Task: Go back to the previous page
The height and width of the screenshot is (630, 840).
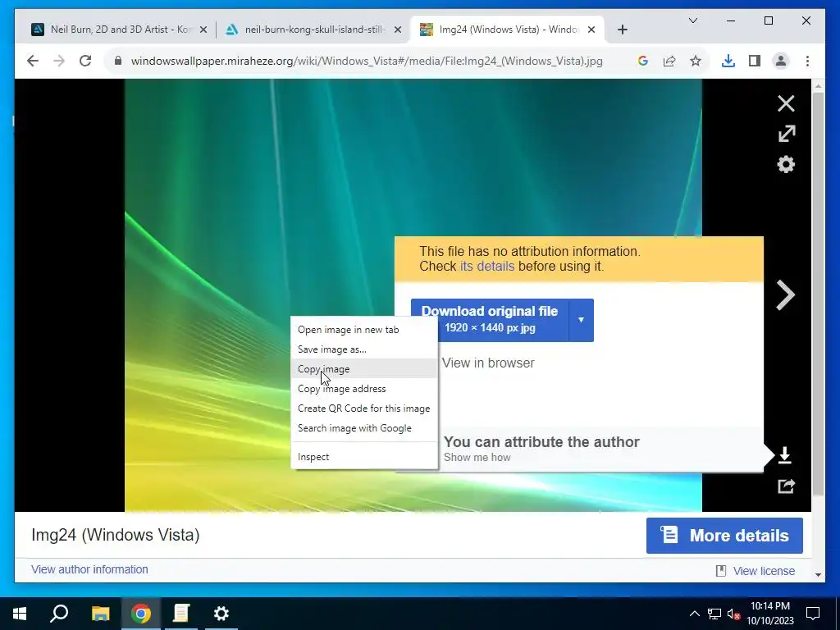Action: tap(33, 61)
